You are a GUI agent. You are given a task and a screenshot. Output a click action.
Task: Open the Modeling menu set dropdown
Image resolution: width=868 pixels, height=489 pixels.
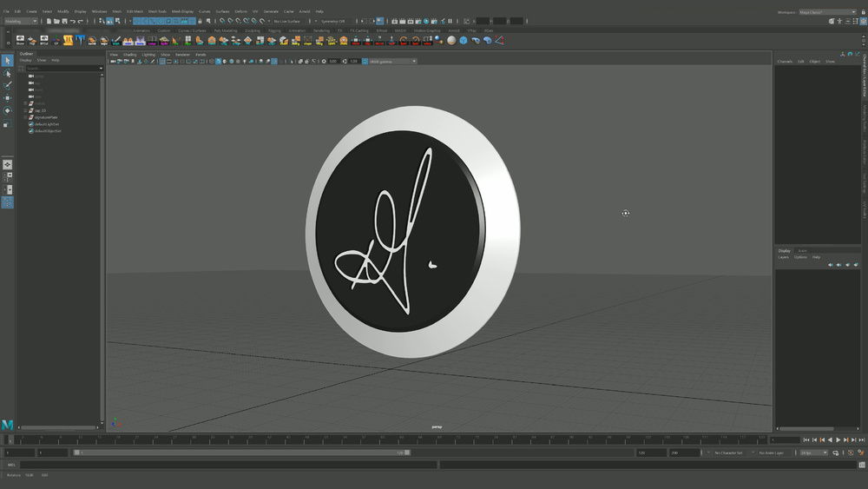pos(21,21)
